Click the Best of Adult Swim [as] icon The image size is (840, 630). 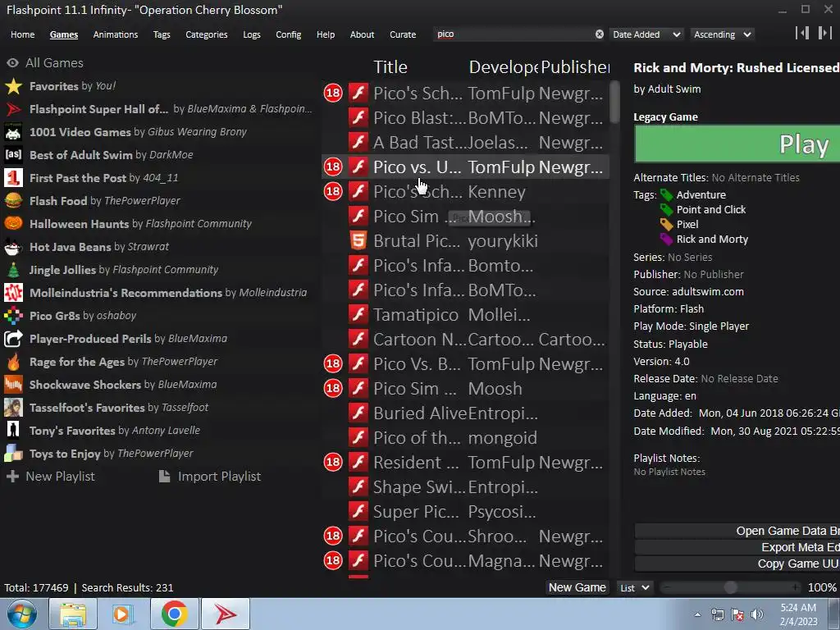pyautogui.click(x=13, y=155)
